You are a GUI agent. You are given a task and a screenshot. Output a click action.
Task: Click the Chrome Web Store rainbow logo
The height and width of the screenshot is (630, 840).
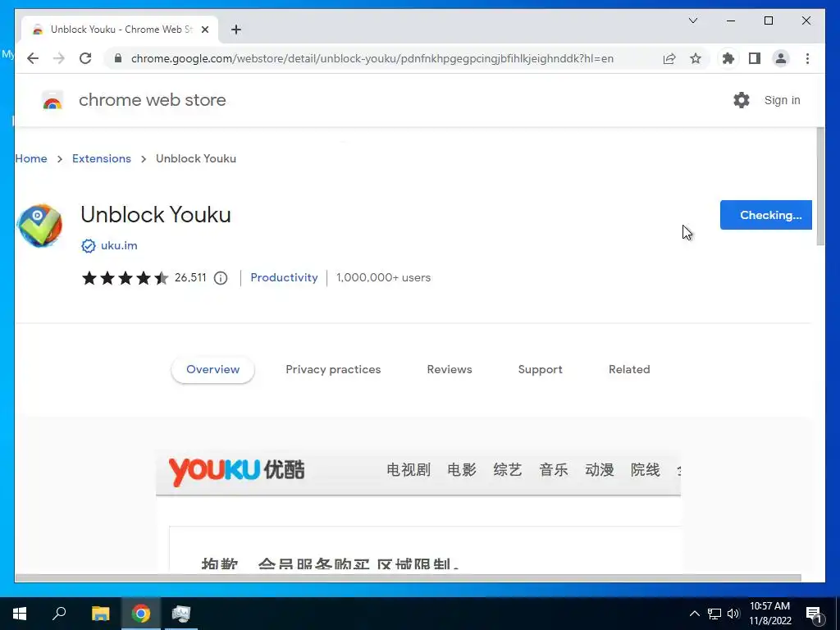point(52,100)
